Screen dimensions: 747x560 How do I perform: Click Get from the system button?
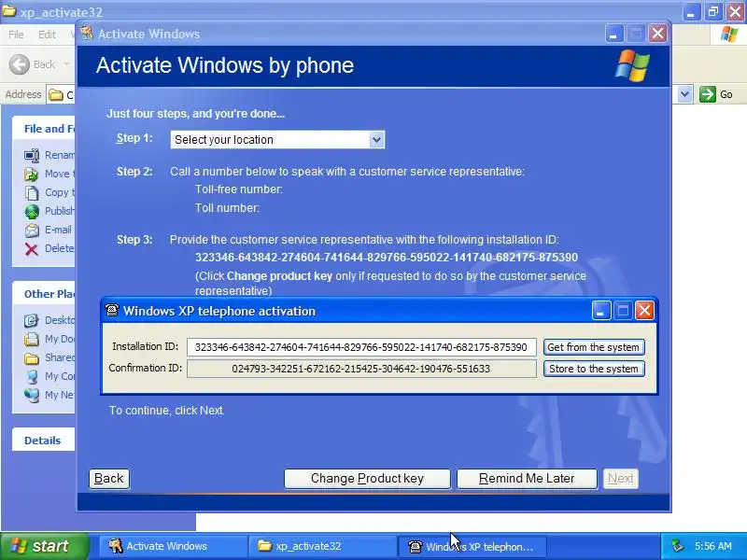click(594, 347)
